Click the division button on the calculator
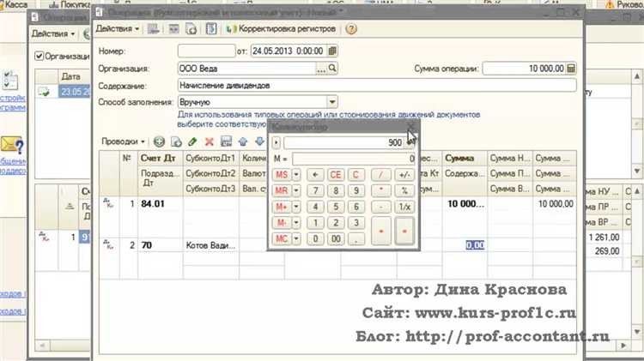This screenshot has height=361, width=644. tap(381, 175)
